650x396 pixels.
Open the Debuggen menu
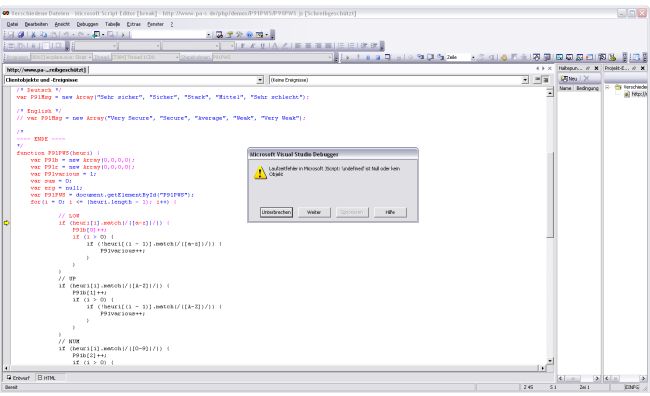[87, 24]
